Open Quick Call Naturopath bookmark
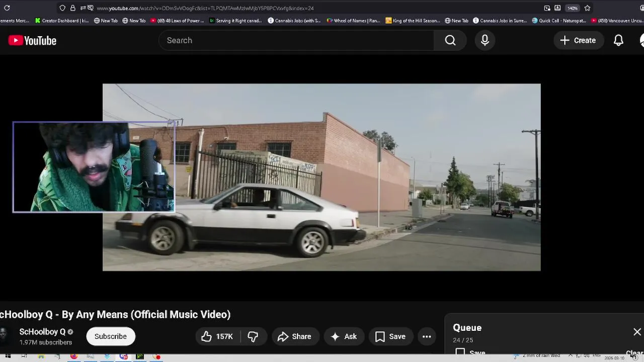Viewport: 644px width, 362px height. coord(559,21)
